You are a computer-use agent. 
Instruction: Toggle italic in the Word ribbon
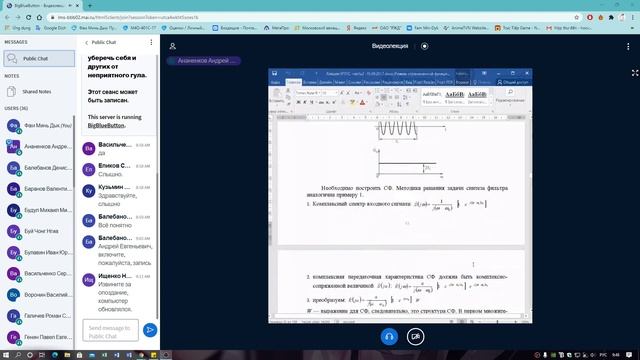(304, 102)
